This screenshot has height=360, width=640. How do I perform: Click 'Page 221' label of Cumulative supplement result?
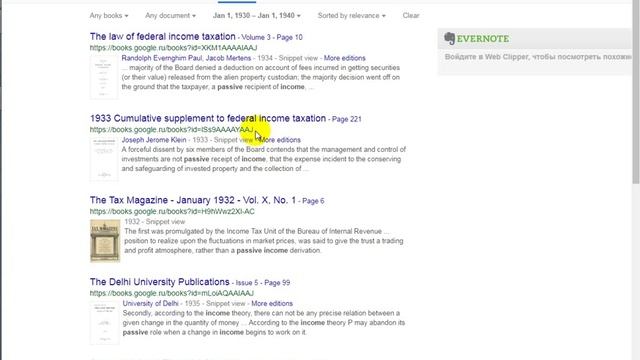tap(347, 119)
